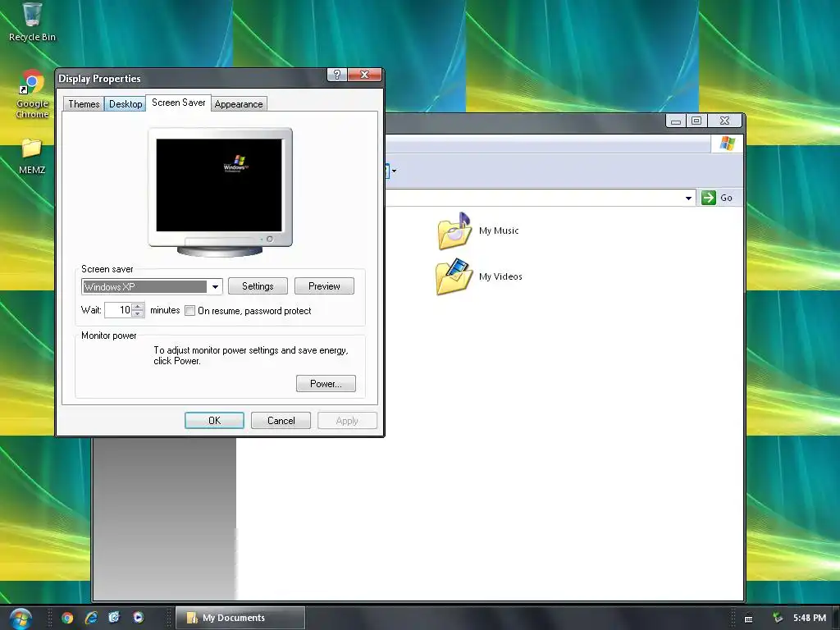840x630 pixels.
Task: Enable On resume, password protect checkbox
Action: tap(189, 311)
